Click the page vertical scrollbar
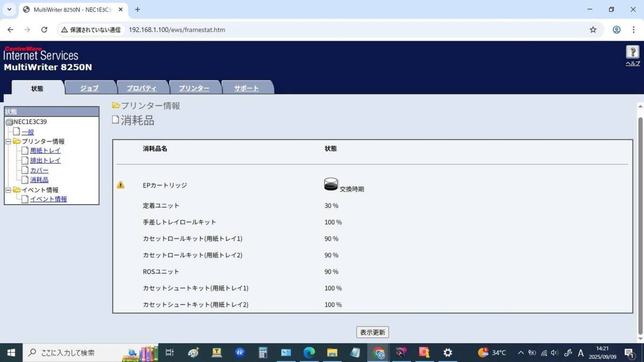Screen dimensions: 644x362 pos(640,225)
